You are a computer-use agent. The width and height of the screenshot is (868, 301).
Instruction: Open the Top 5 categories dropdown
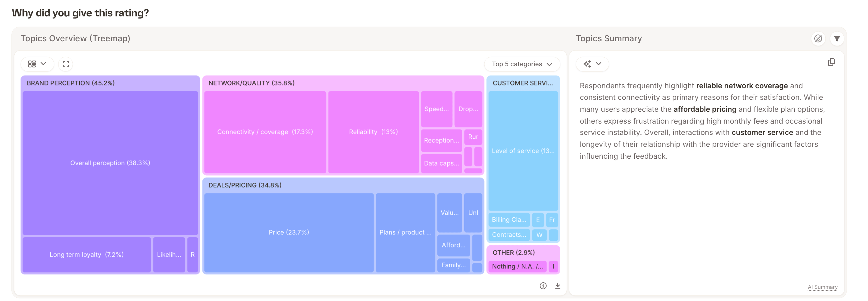[522, 64]
